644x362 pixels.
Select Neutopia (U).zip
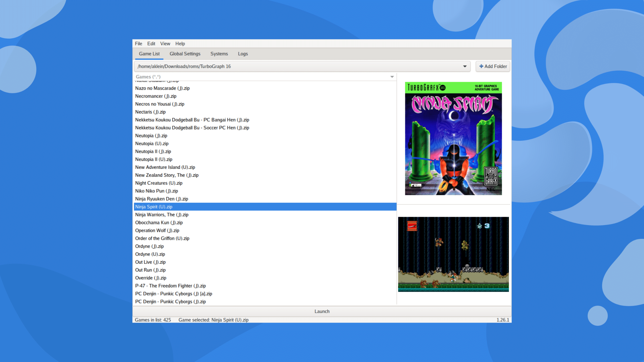[265, 144]
